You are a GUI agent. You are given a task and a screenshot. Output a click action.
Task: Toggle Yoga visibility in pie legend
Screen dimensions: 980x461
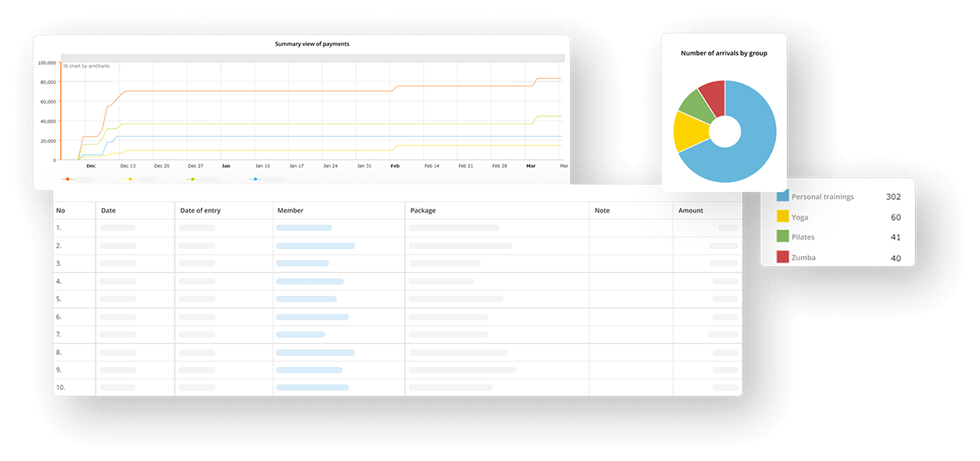pos(799,217)
